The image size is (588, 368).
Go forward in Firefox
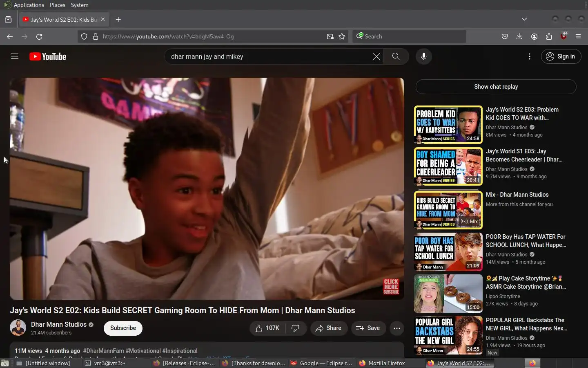click(x=24, y=36)
